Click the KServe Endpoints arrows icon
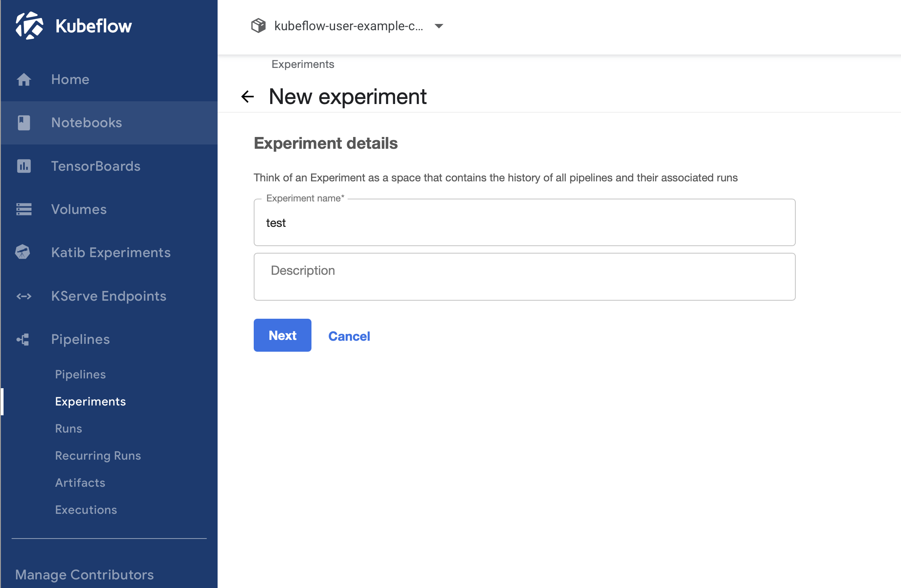901x588 pixels. coord(24,296)
